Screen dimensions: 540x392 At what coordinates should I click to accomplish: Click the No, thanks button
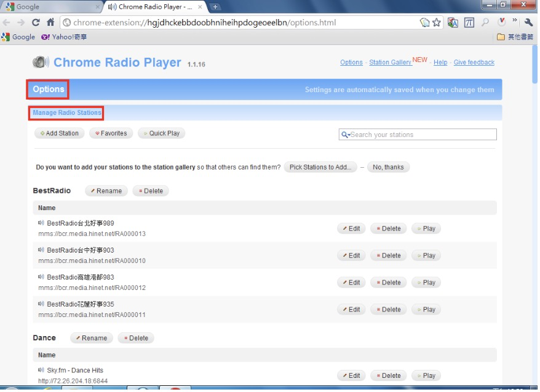pyautogui.click(x=388, y=167)
